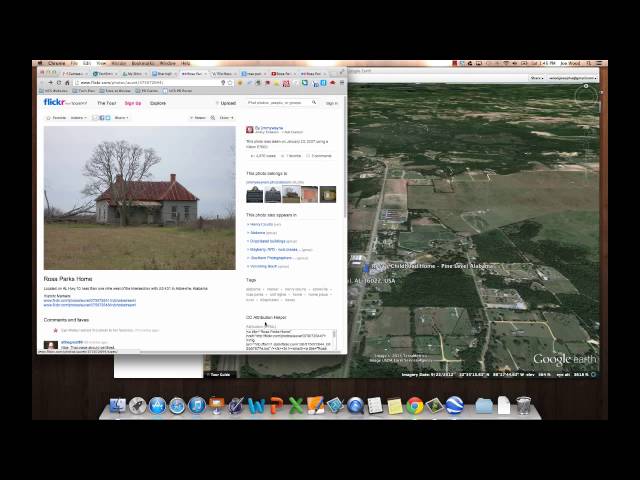Open the File menu in menu bar
The image size is (640, 480).
tap(74, 63)
